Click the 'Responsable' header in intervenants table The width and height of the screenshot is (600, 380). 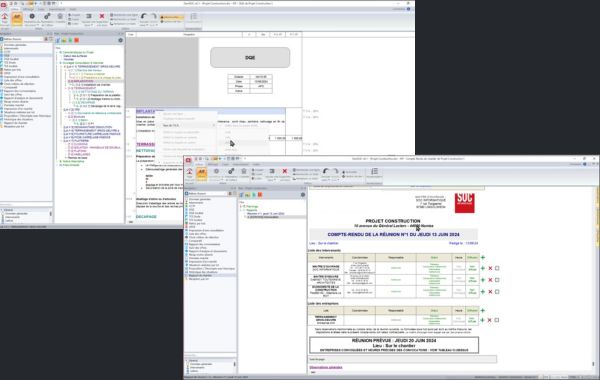click(396, 258)
